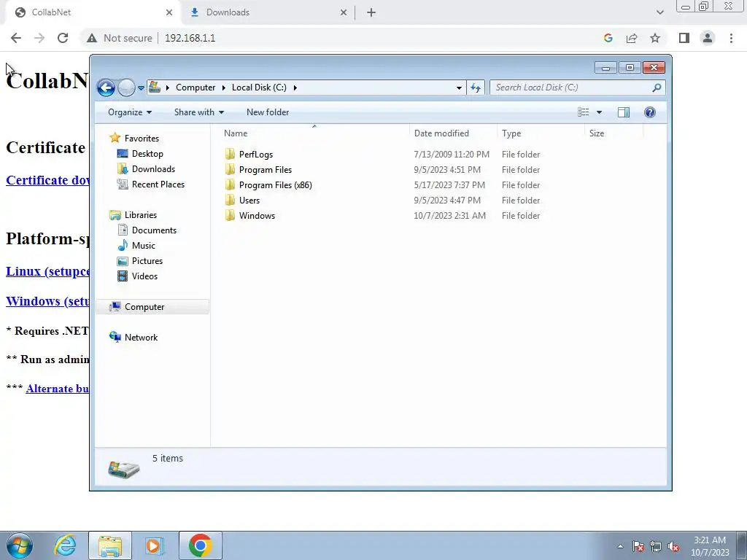
Task: Expand the chevron after Local Disk (C:)
Action: [x=295, y=87]
